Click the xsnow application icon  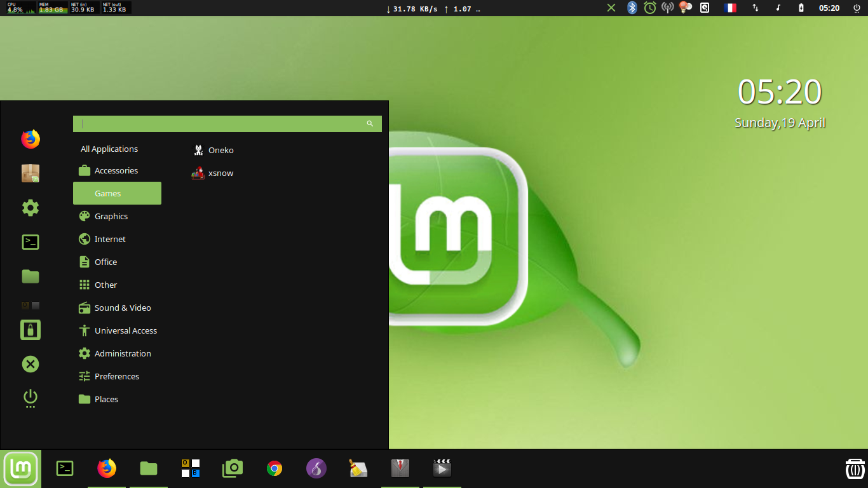(198, 173)
